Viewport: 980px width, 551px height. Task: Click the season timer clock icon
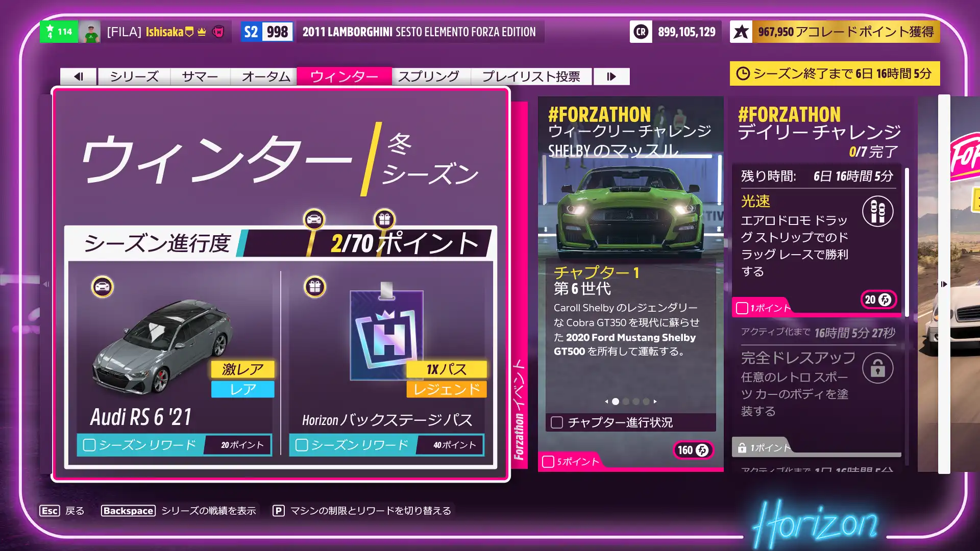pos(743,74)
